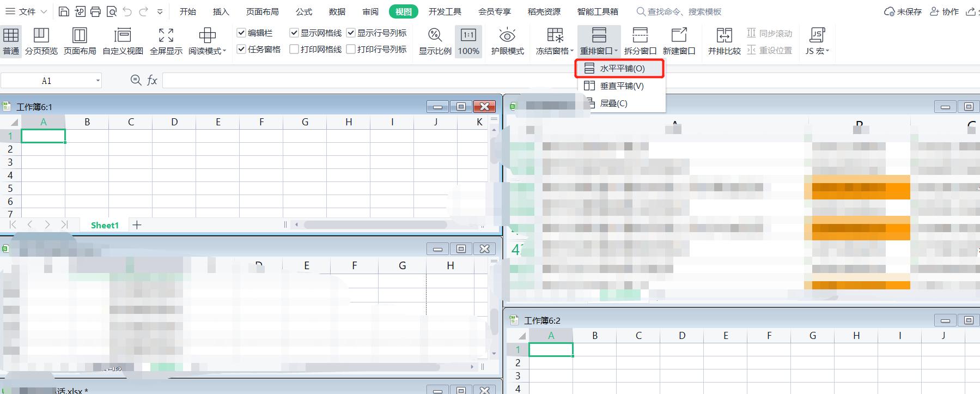This screenshot has width=980, height=394.
Task: Click 拆分窗口 split window
Action: tap(640, 41)
